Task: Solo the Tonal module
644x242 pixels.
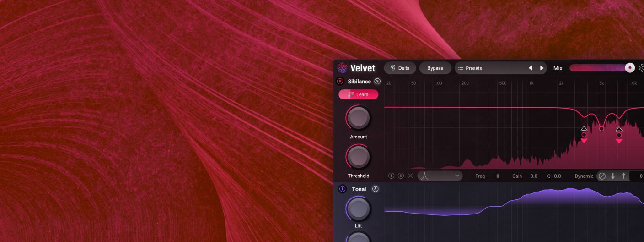Action: pos(376,189)
